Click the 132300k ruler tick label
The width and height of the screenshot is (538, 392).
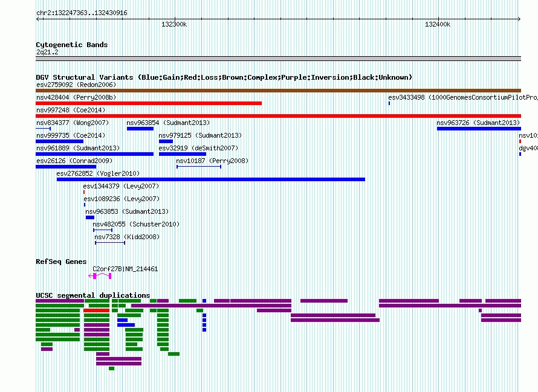(x=174, y=24)
